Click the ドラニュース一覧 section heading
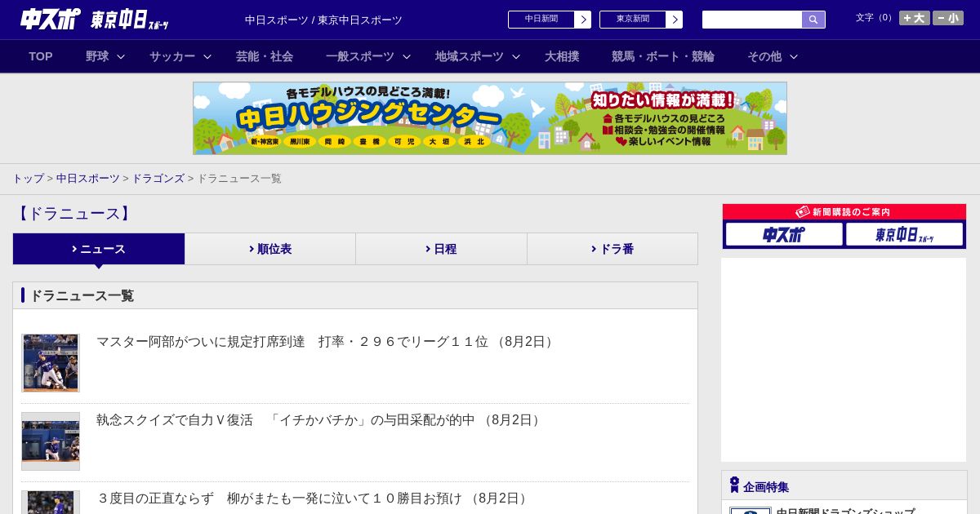The image size is (980, 514). [x=82, y=295]
